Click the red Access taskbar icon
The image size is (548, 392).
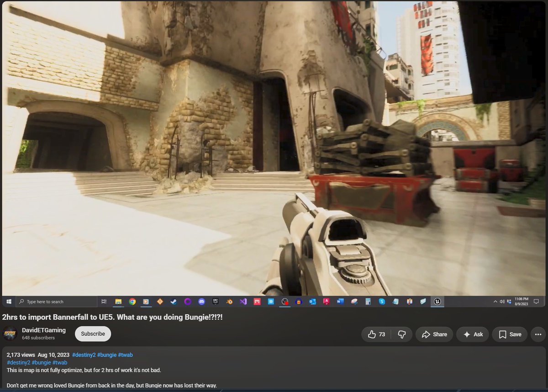327,302
